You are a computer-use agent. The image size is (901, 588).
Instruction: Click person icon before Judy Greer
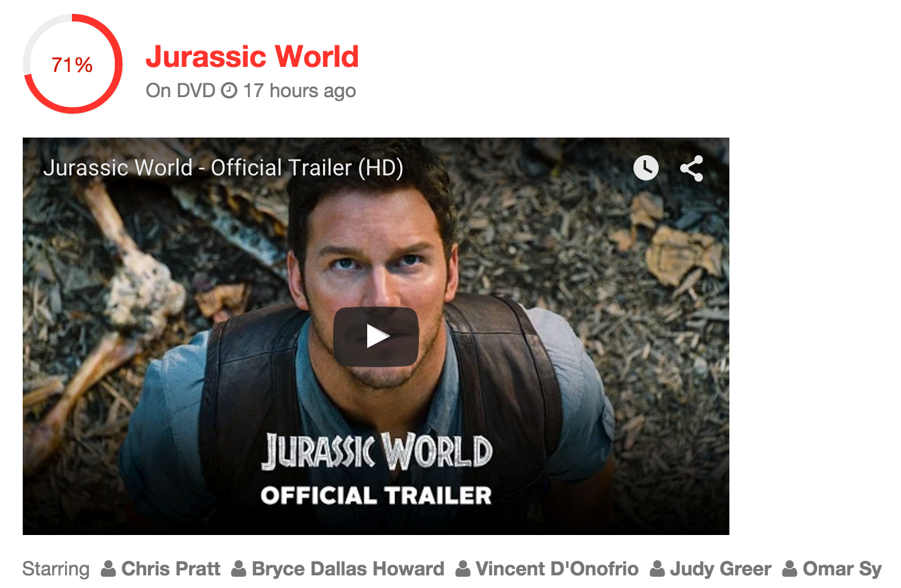pyautogui.click(x=657, y=568)
